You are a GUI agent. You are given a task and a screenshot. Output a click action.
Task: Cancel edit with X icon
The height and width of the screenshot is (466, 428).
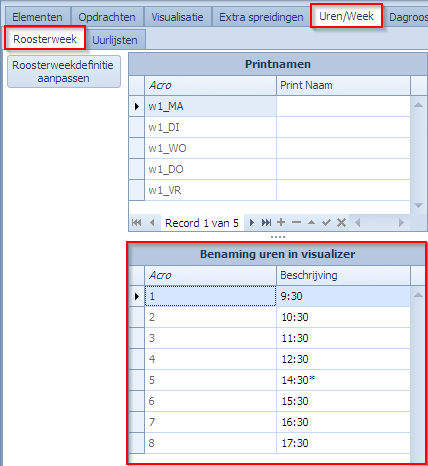[x=341, y=223]
